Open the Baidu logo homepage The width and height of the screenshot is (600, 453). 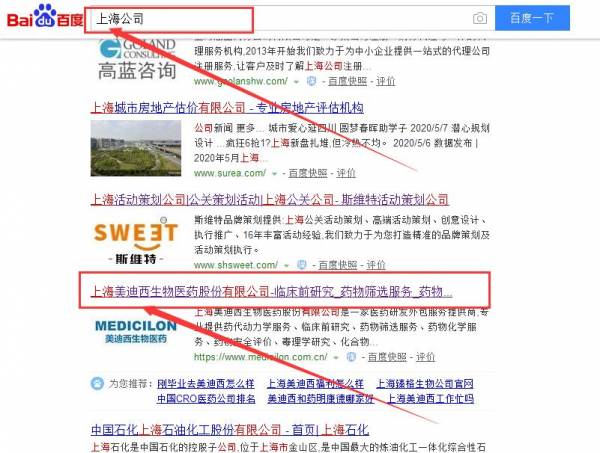45,16
